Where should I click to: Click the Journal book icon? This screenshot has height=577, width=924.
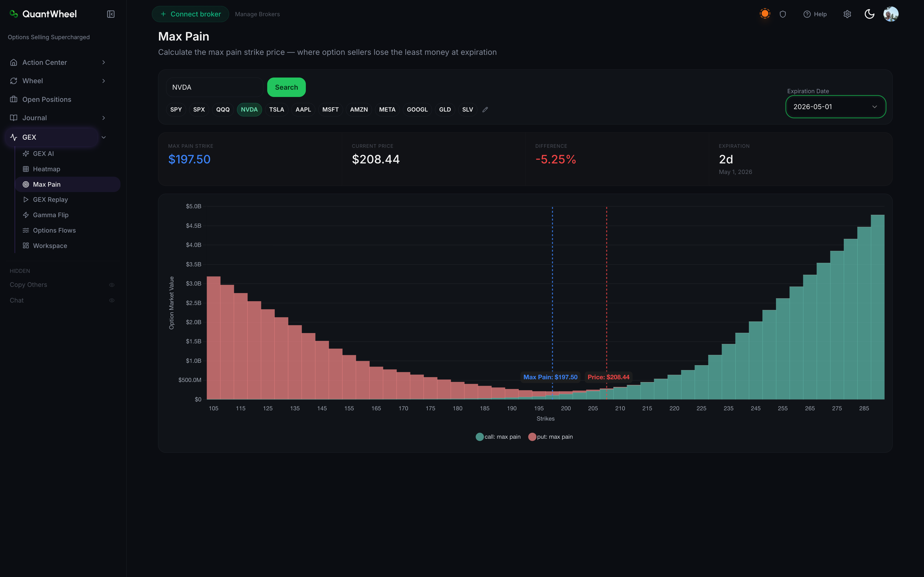pos(14,118)
